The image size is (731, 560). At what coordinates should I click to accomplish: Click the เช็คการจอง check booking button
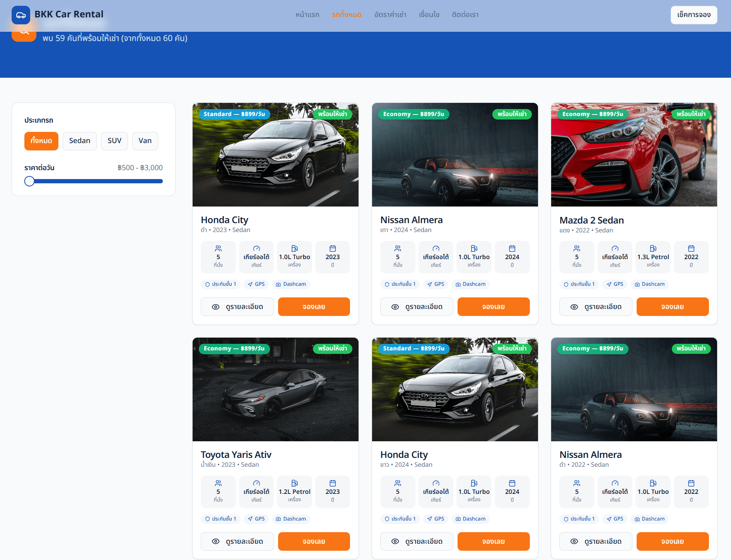point(693,15)
